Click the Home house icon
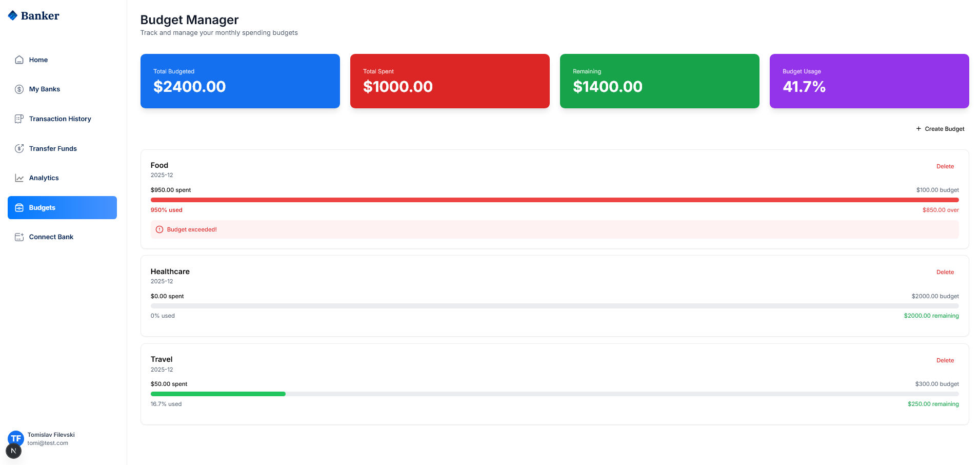This screenshot has height=465, width=980. pyautogui.click(x=19, y=60)
